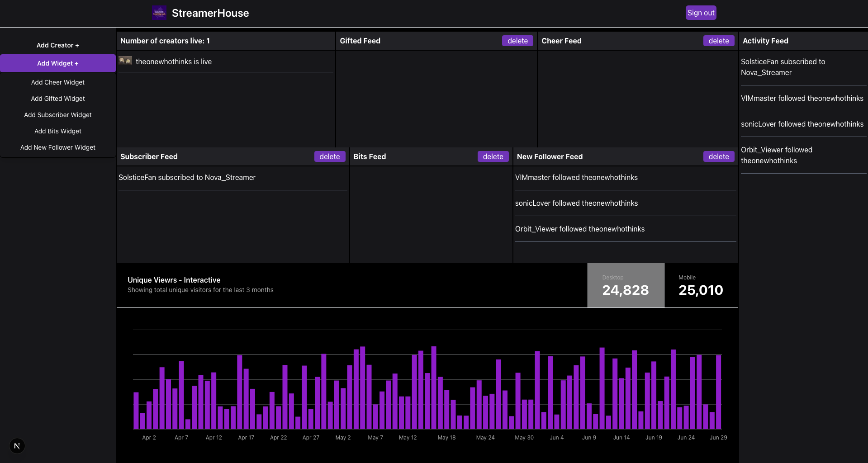Expand the Add Creator + section
This screenshot has height=463, width=868.
pyautogui.click(x=57, y=45)
